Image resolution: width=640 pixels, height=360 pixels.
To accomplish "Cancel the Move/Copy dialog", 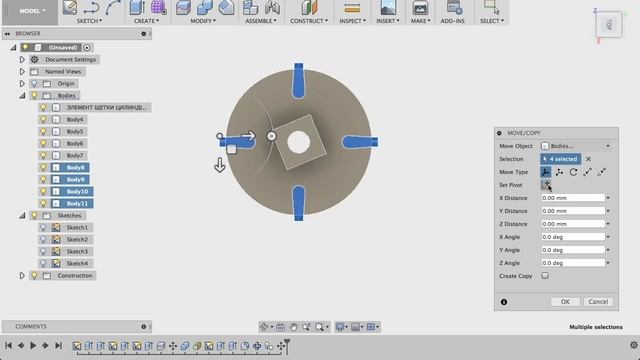I will coord(598,302).
